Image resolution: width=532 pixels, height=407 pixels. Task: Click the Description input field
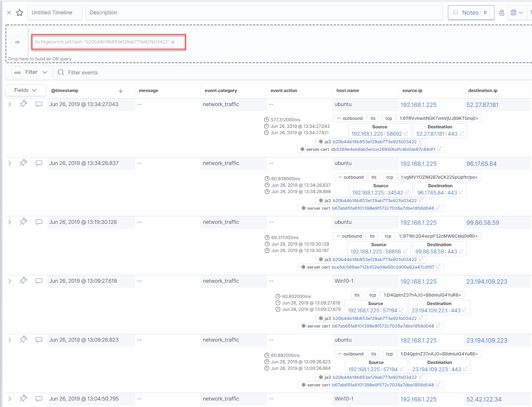click(x=264, y=13)
